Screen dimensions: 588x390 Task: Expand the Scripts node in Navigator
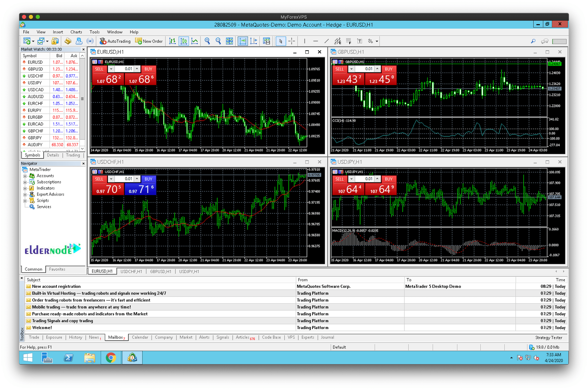pos(25,201)
